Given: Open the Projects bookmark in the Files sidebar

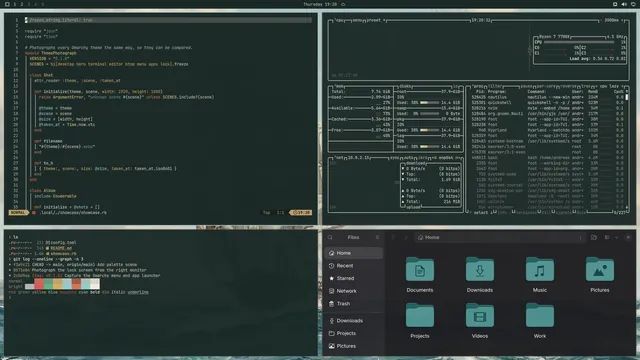Looking at the screenshot, I should tap(353, 333).
